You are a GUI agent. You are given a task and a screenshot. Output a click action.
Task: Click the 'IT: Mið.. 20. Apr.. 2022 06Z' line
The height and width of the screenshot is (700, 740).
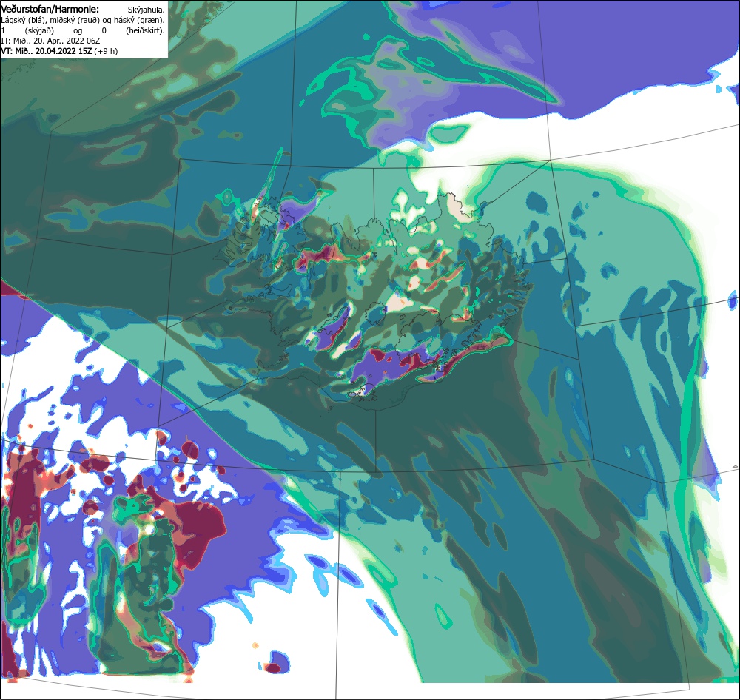pyautogui.click(x=50, y=41)
